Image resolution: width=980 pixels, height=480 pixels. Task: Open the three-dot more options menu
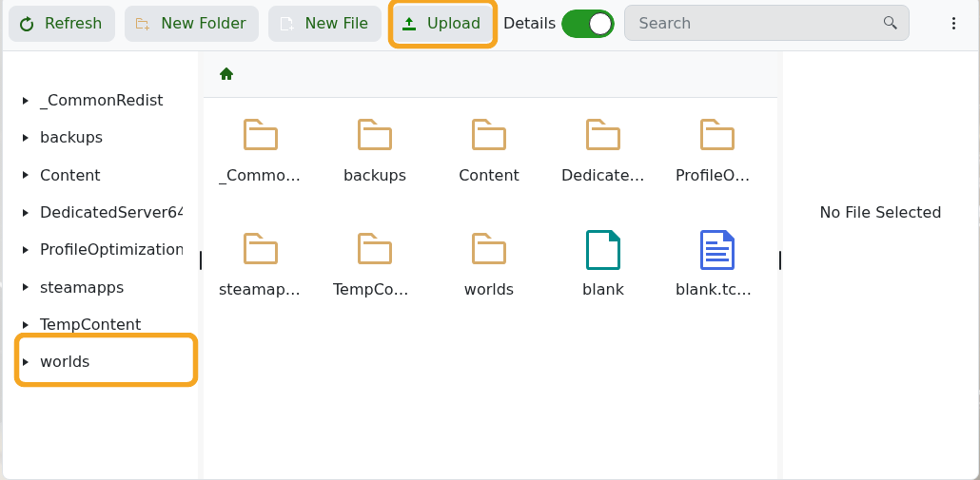(x=953, y=24)
